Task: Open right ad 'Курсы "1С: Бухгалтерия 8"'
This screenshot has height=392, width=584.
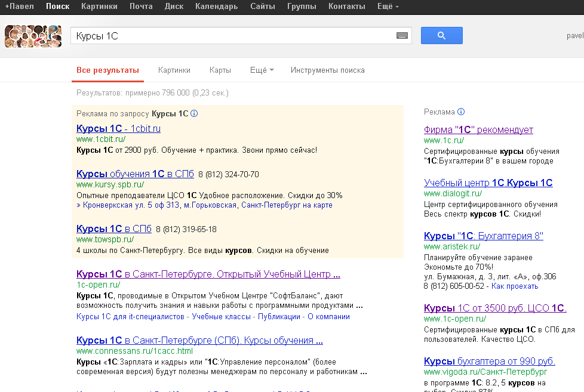Action: [484, 236]
